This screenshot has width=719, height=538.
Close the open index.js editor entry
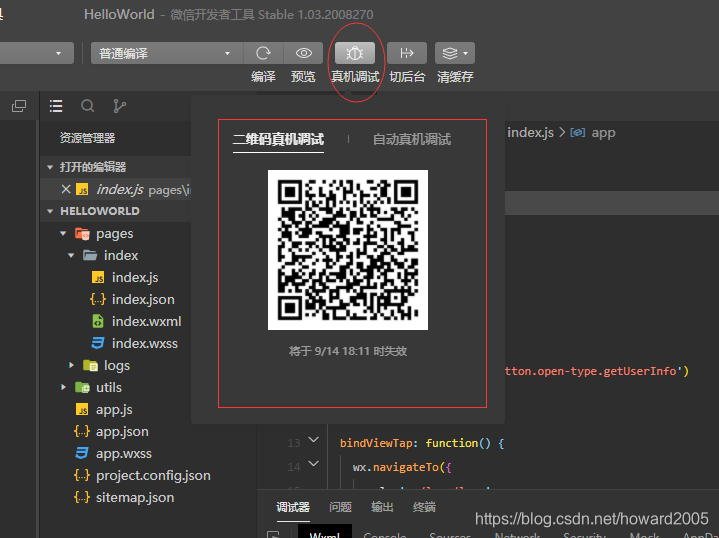pos(66,189)
